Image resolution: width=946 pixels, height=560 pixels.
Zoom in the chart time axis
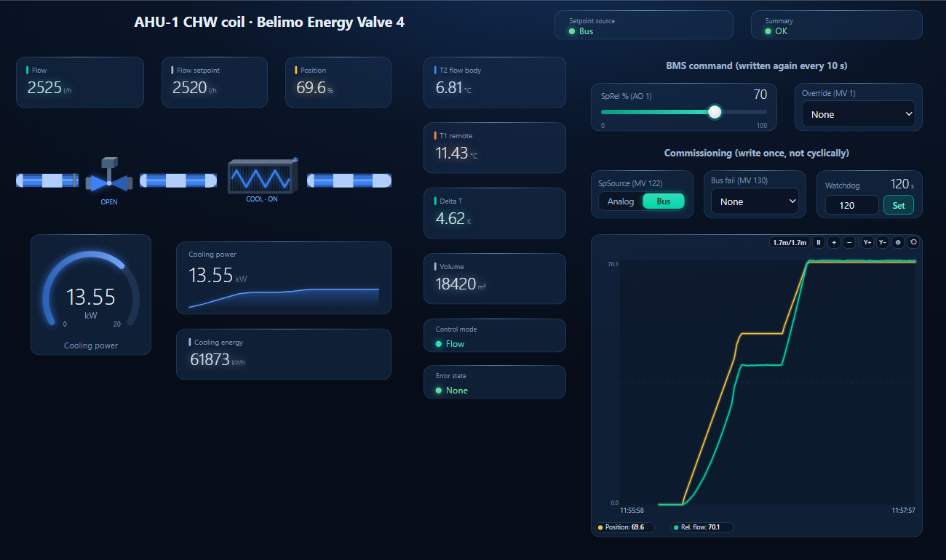834,242
